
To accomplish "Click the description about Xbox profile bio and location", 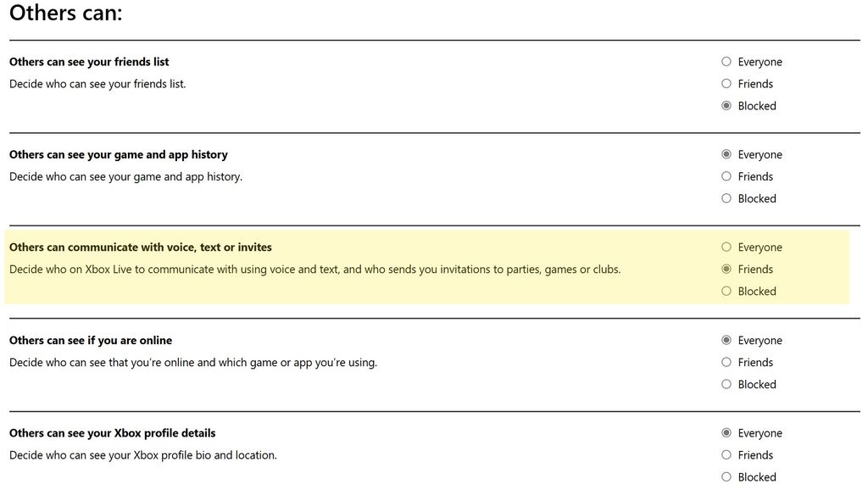I will pyautogui.click(x=142, y=454).
